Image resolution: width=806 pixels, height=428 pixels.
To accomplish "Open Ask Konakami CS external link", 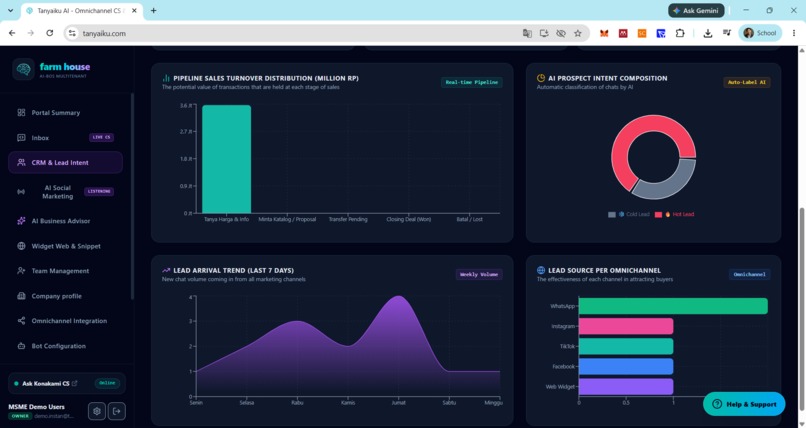I will pos(75,383).
